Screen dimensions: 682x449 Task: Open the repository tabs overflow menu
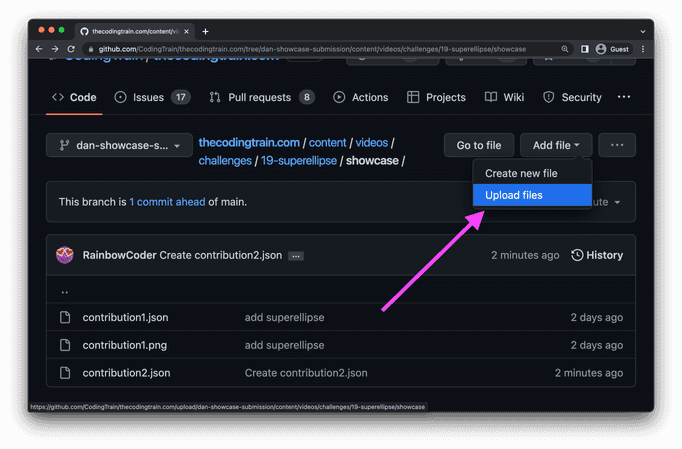tap(624, 97)
